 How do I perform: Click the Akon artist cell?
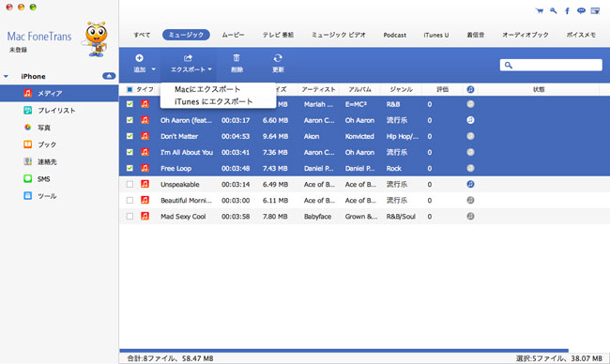[x=312, y=136]
